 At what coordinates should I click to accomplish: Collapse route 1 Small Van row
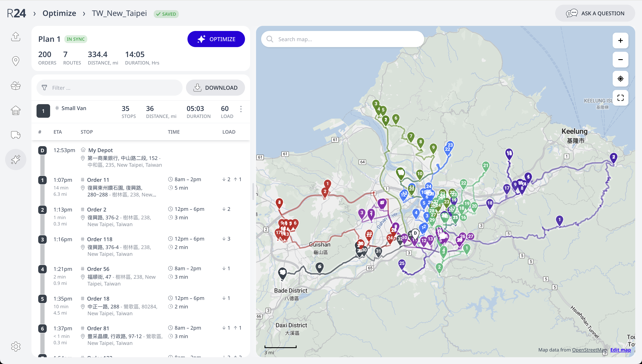(43, 111)
